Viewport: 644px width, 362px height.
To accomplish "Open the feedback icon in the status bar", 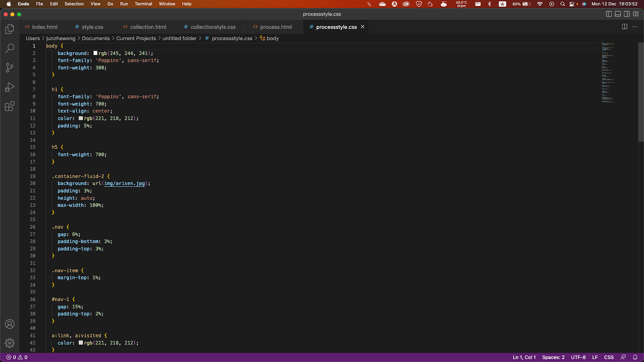I will point(623,357).
